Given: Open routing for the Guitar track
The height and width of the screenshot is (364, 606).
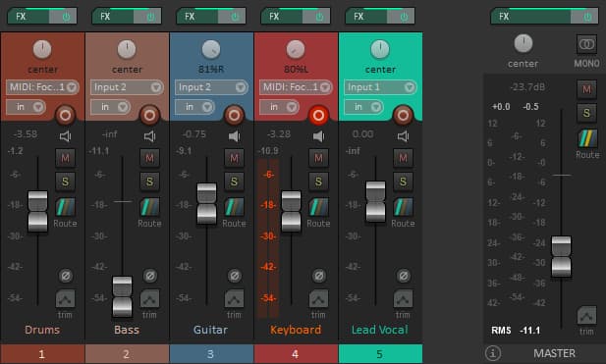Looking at the screenshot, I should tap(234, 207).
